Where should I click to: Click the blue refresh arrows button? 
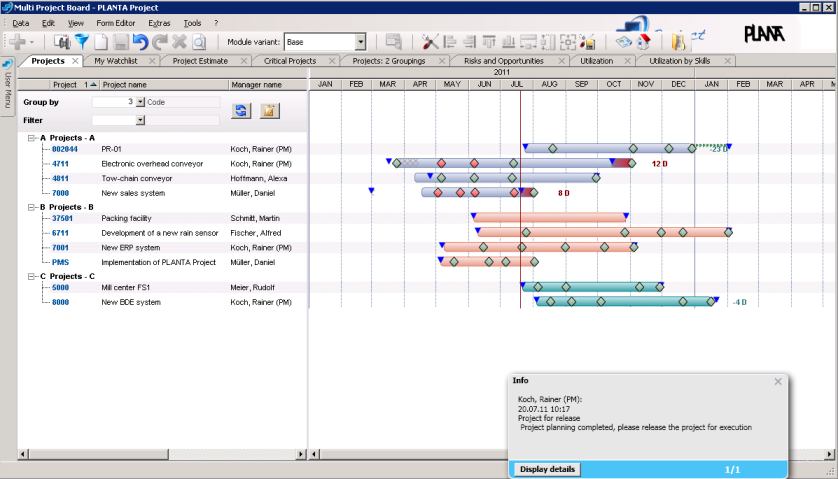[x=241, y=110]
